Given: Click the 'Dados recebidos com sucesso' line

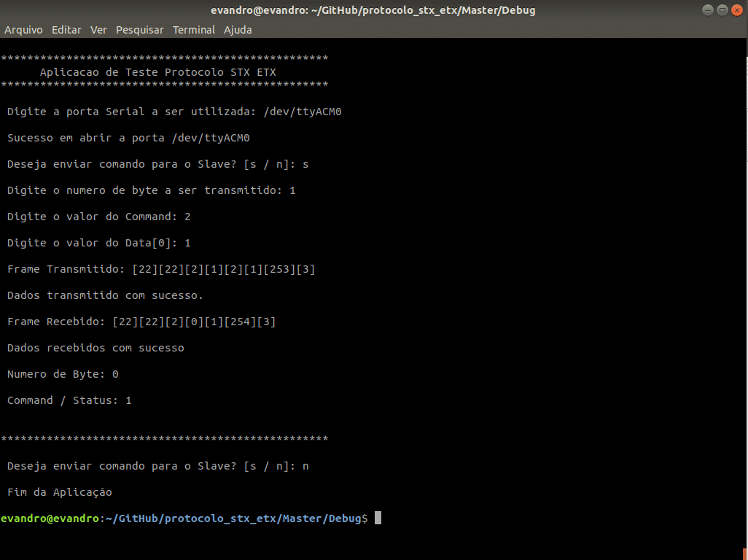Looking at the screenshot, I should click(x=96, y=349).
